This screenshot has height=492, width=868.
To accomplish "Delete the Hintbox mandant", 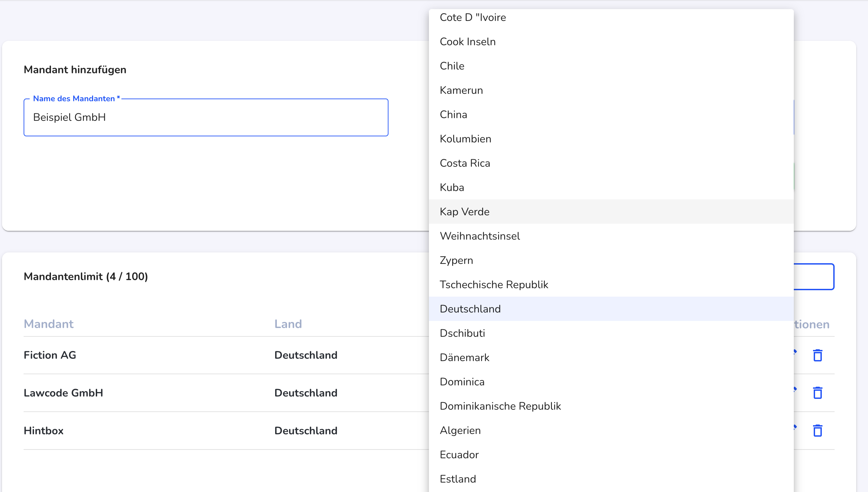I will (817, 431).
